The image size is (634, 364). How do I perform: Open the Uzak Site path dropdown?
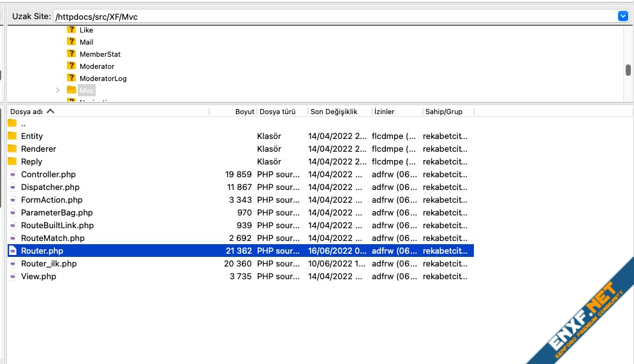[x=623, y=17]
